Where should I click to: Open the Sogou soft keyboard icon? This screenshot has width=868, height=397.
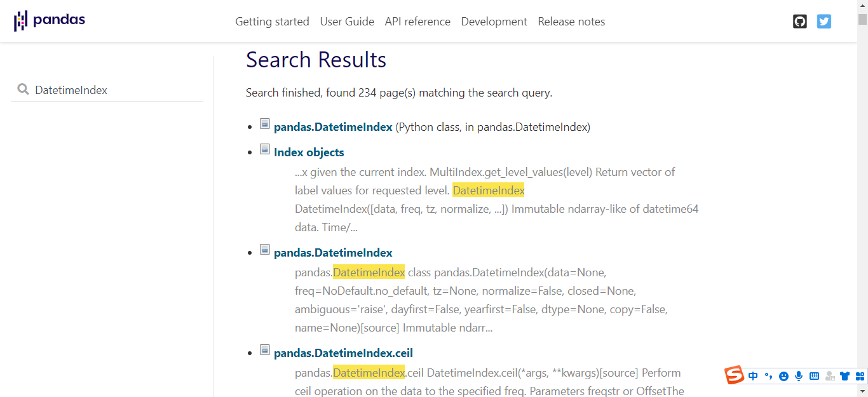tap(814, 375)
